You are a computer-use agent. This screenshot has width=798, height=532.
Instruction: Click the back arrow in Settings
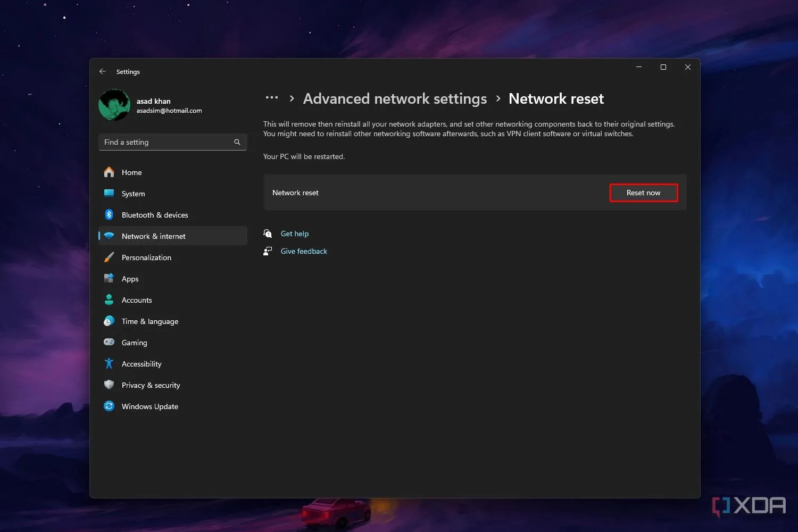click(102, 71)
